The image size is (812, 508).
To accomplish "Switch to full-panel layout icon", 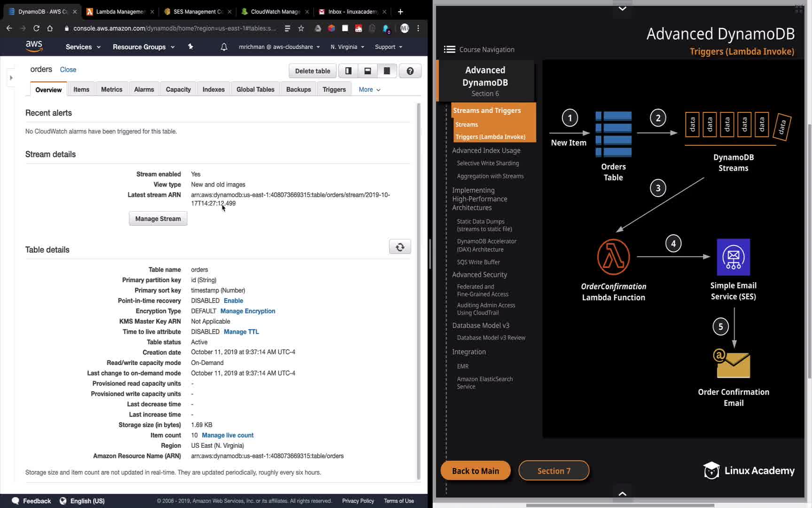I will click(387, 71).
